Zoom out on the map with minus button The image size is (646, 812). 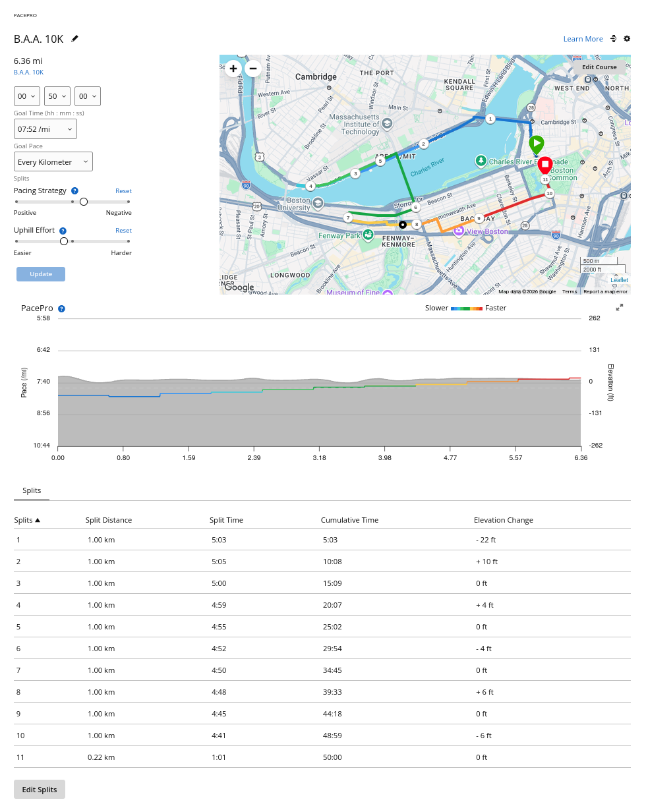(x=253, y=68)
